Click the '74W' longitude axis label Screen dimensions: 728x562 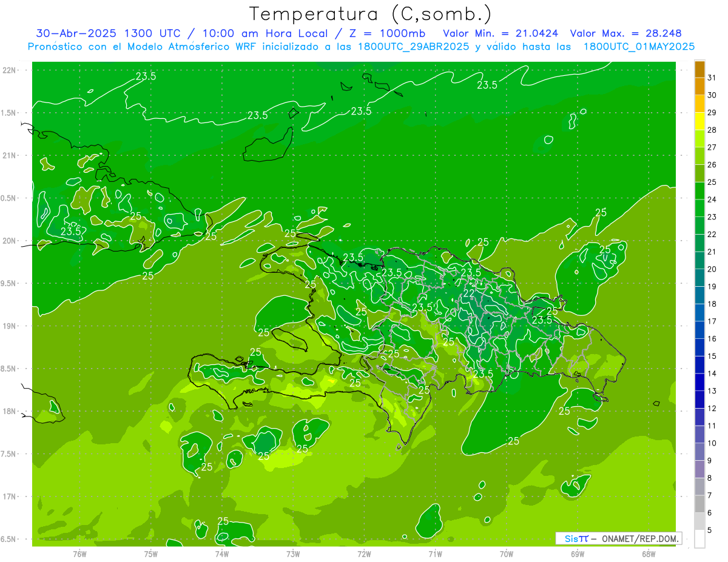221,554
